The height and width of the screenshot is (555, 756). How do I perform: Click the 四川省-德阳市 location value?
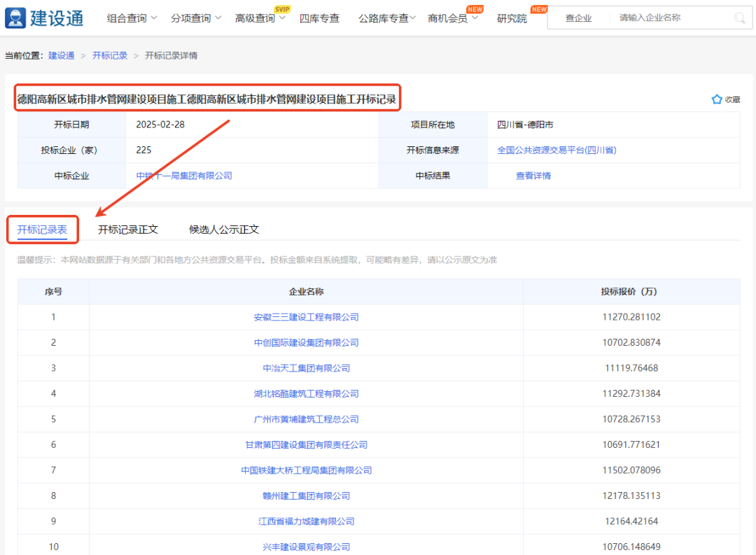(x=525, y=125)
